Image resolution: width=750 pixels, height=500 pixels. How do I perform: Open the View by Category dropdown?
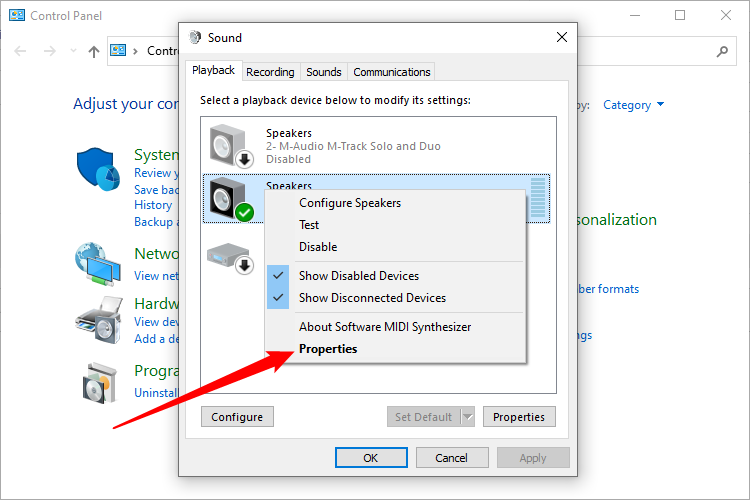coord(634,105)
